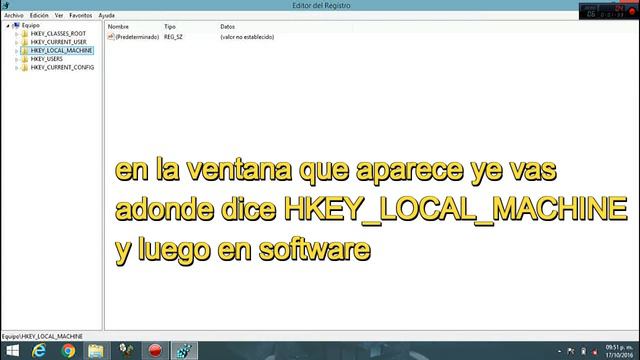The image size is (640, 360).
Task: Open File Explorer from taskbar
Action: [96, 351]
